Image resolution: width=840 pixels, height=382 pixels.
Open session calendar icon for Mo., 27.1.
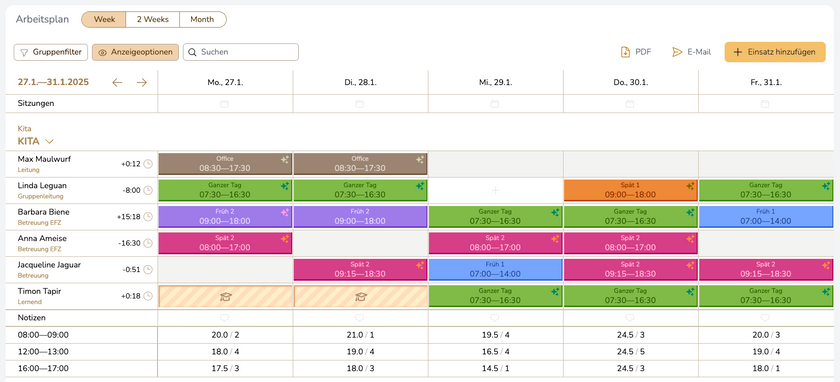(224, 103)
